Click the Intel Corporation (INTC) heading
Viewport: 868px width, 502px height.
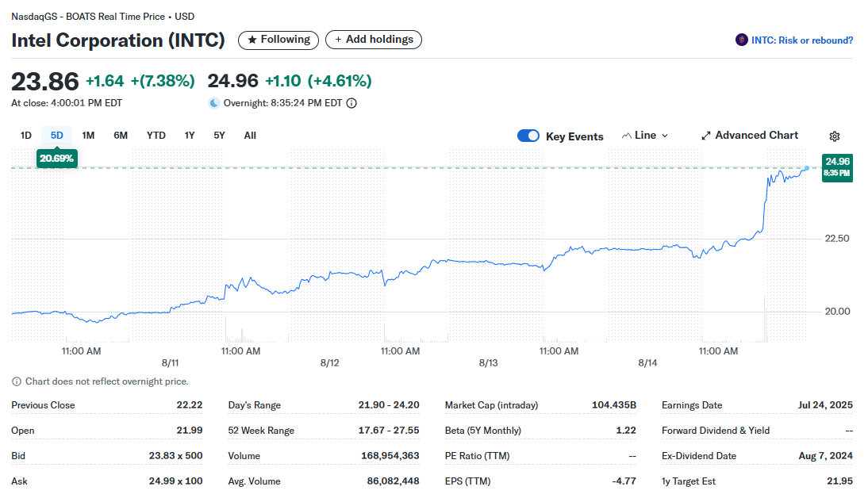[118, 40]
